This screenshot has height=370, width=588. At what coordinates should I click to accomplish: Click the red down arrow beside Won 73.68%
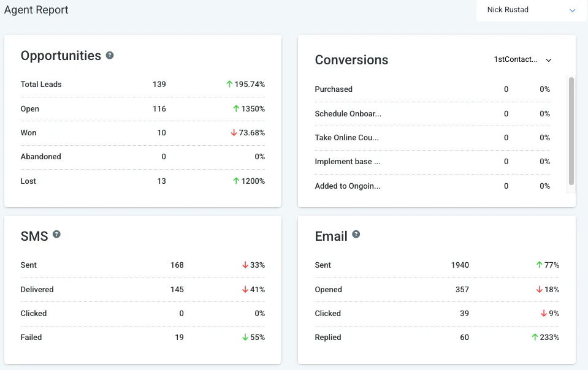(234, 132)
